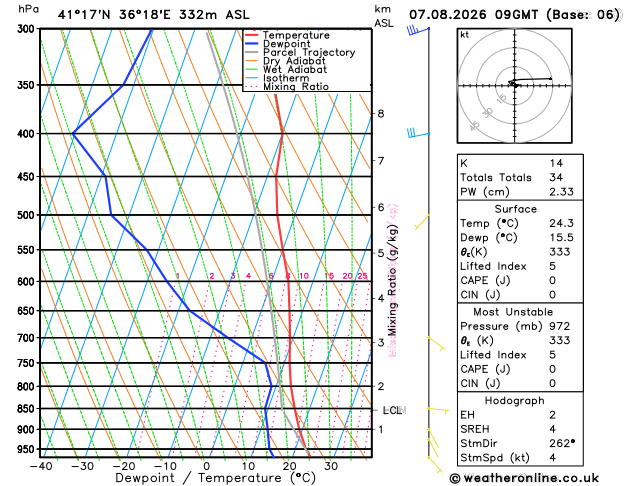Click the 700 hPa pressure axis label
629x486 pixels.
(x=26, y=338)
